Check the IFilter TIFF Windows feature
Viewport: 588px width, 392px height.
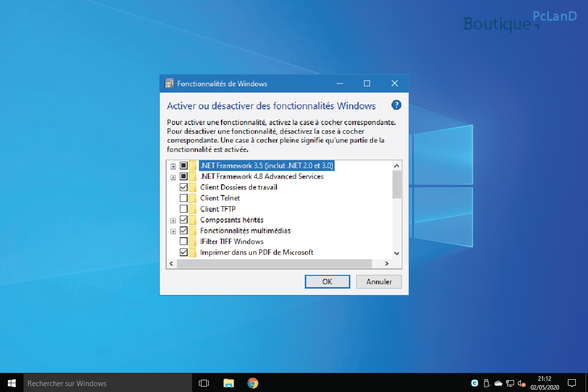click(x=184, y=241)
